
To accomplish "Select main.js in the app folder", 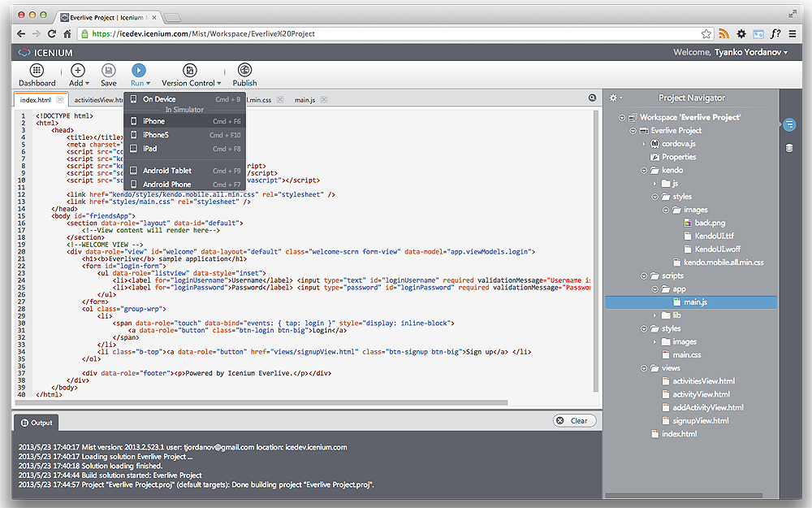I will 691,302.
